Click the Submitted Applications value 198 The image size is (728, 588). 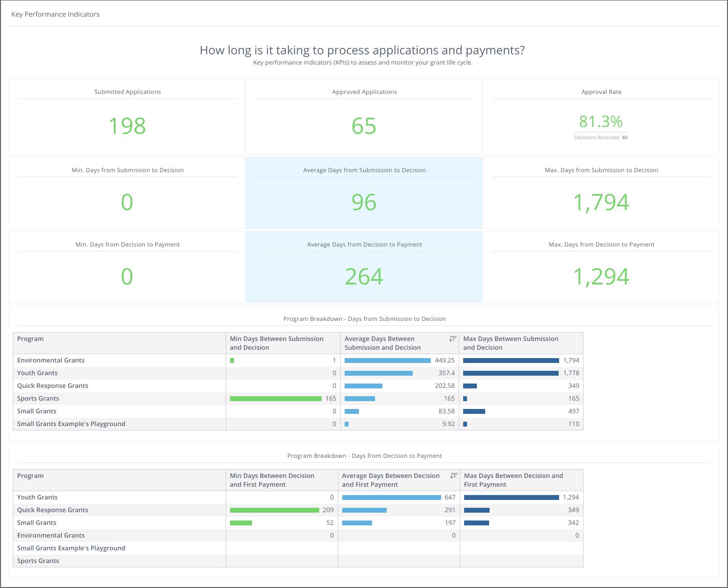(127, 126)
